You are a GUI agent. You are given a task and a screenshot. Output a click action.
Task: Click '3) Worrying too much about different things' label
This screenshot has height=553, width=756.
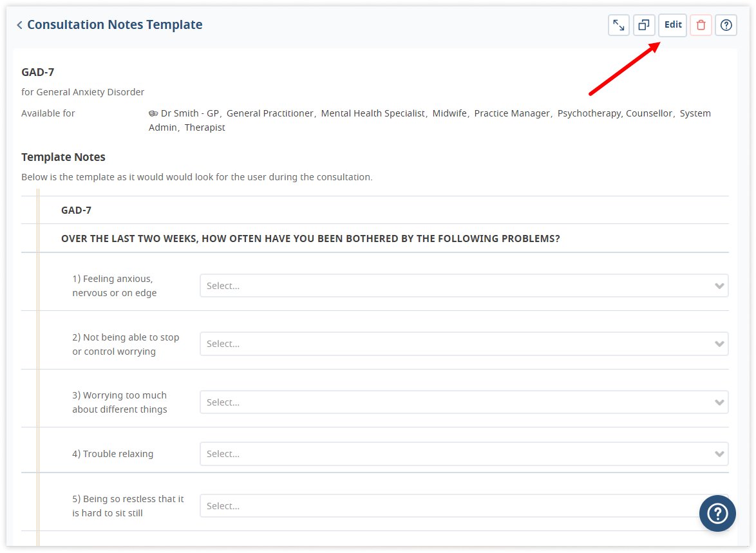pyautogui.click(x=120, y=402)
